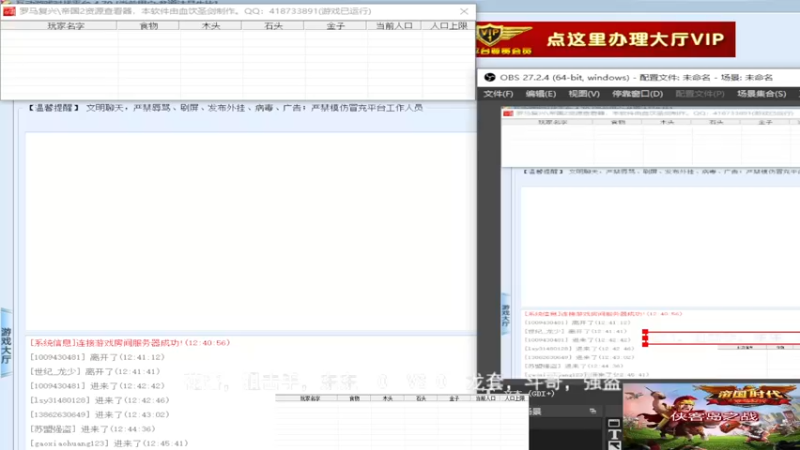Image resolution: width=800 pixels, height=450 pixels.
Task: Click the 温馨提醒 notice text
Action: [x=225, y=108]
